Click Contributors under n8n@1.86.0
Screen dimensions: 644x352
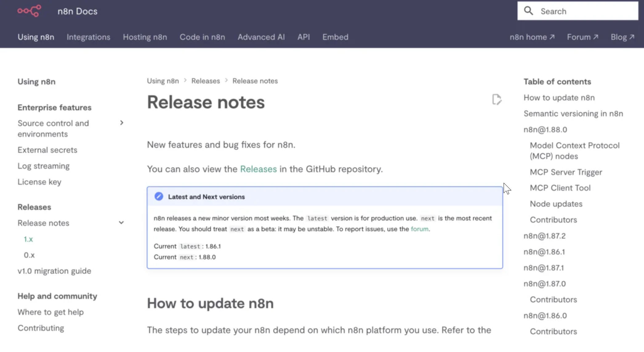tap(553, 331)
